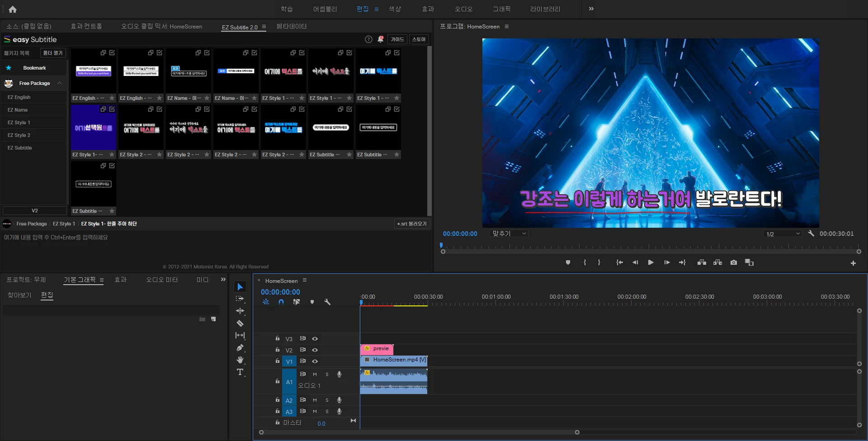Screen dimensions: 868x441
Task: Click the Lift button
Action: pyautogui.click(x=702, y=263)
